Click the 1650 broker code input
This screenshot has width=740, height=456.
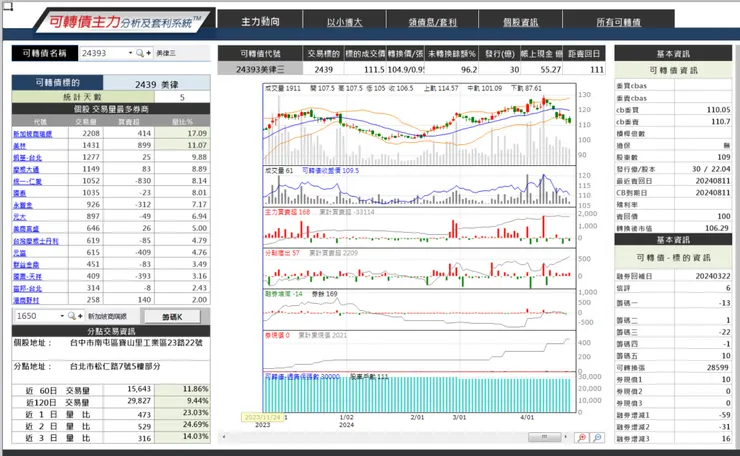point(37,316)
